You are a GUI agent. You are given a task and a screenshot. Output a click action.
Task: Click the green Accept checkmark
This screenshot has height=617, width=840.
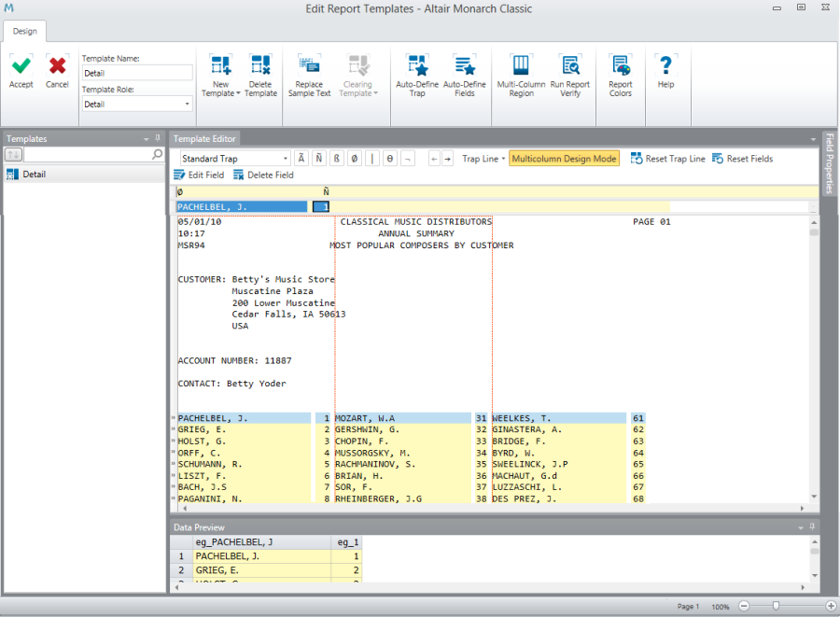pos(21,66)
